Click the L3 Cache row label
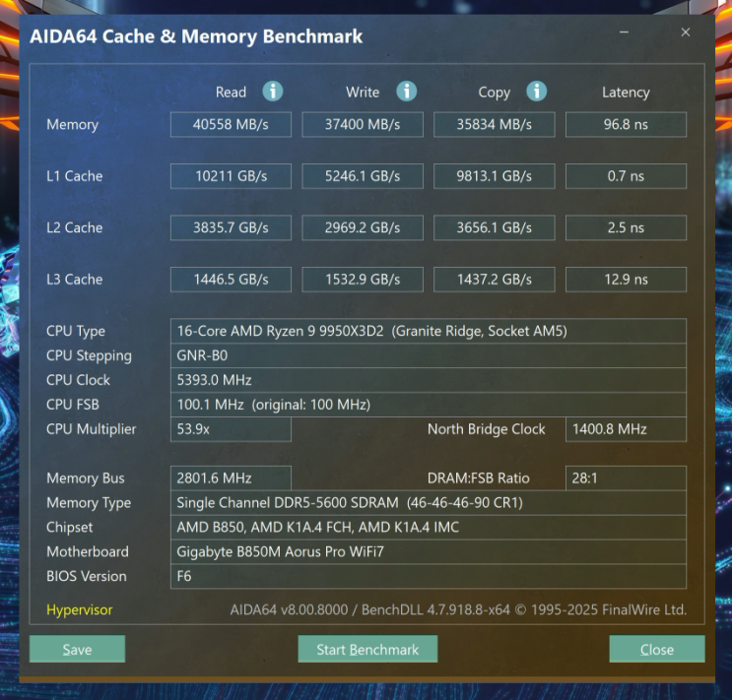732x700 pixels. coord(74,280)
